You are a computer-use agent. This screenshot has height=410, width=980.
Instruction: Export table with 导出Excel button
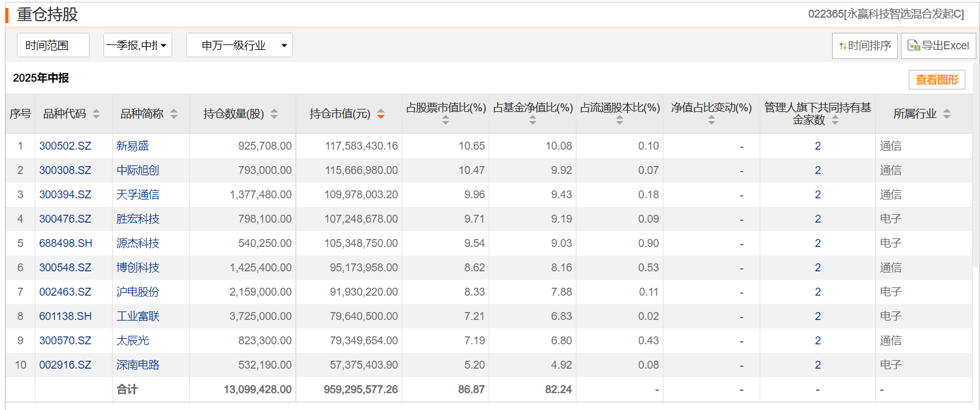click(939, 46)
